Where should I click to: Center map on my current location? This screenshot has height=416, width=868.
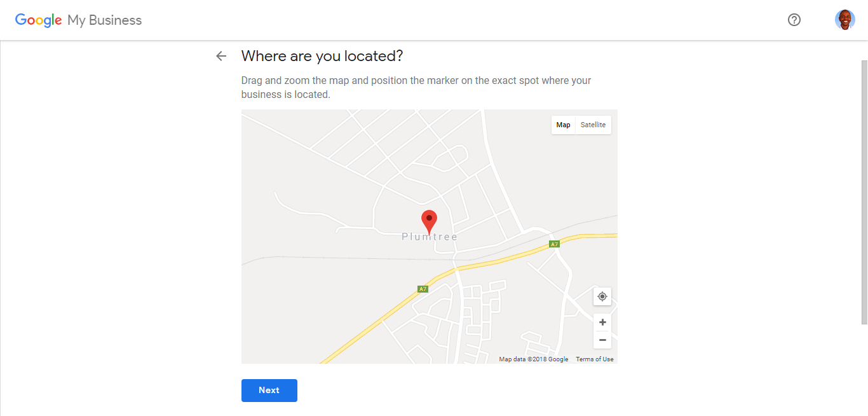click(x=602, y=296)
